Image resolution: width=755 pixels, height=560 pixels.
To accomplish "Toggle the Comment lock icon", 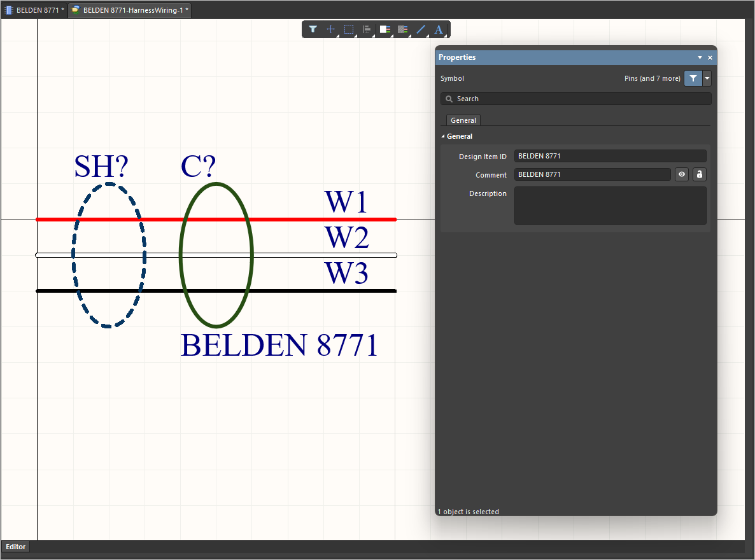I will coord(700,174).
